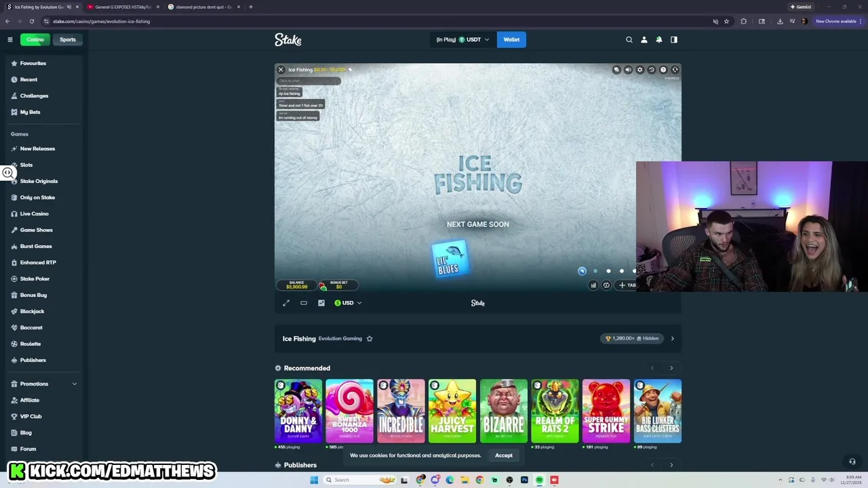The image size is (868, 488).
Task: Open the game history clock icon
Action: point(652,70)
